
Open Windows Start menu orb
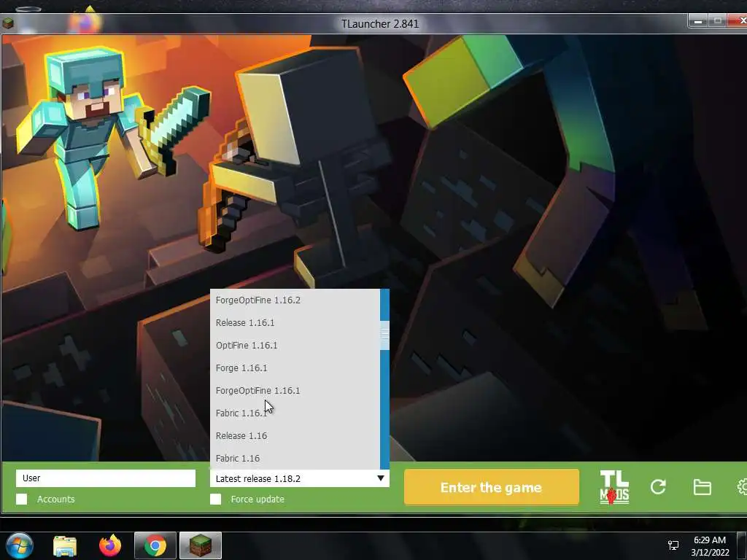pyautogui.click(x=20, y=545)
